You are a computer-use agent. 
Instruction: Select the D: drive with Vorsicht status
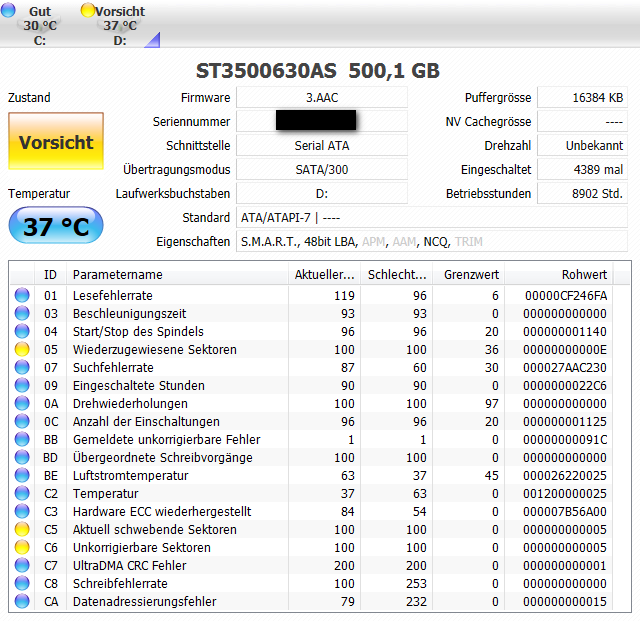click(119, 24)
